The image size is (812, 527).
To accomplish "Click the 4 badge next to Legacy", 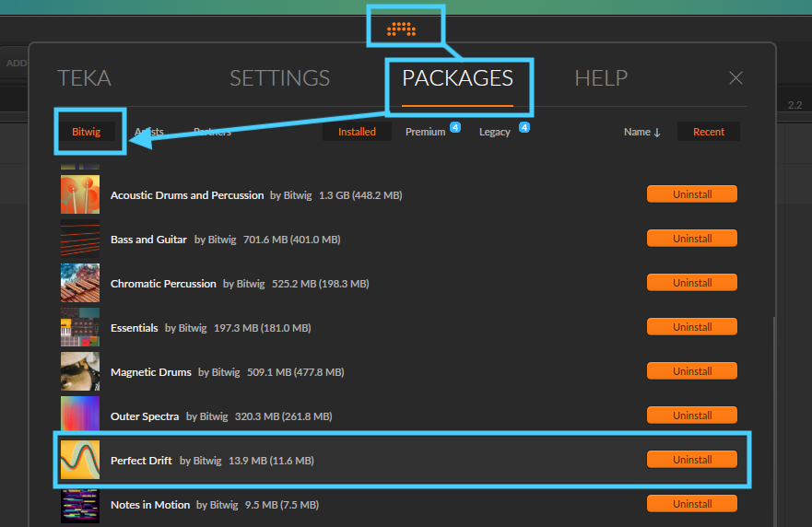I will click(524, 127).
